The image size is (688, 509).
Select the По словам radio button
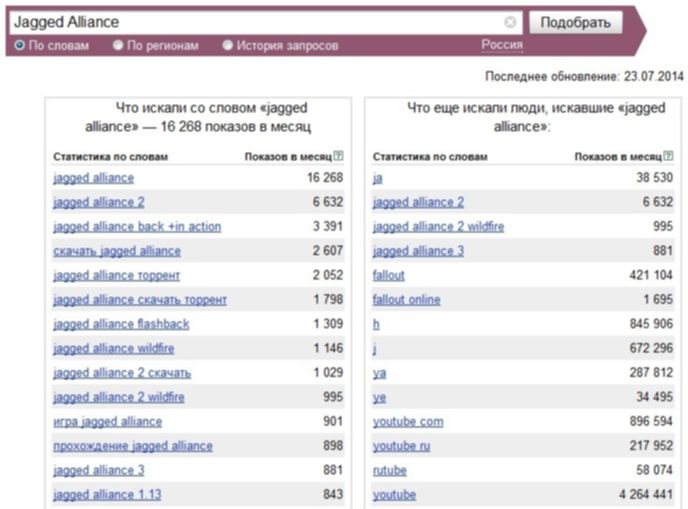pos(20,45)
